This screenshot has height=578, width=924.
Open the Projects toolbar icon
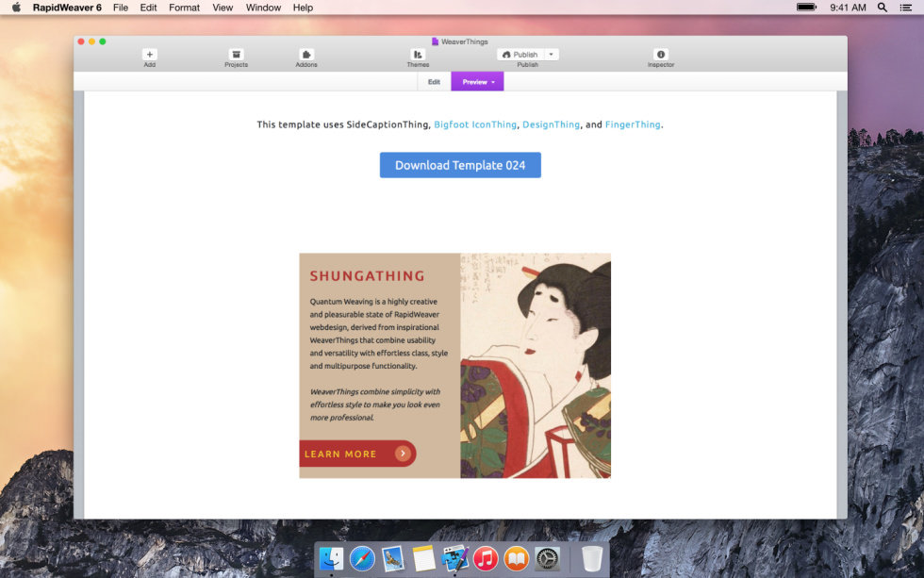coord(236,54)
